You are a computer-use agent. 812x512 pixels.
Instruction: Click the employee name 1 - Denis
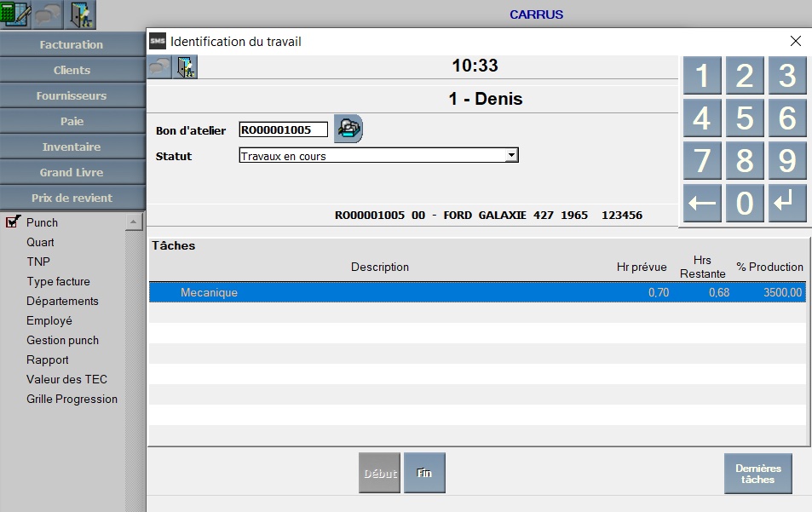coord(486,99)
